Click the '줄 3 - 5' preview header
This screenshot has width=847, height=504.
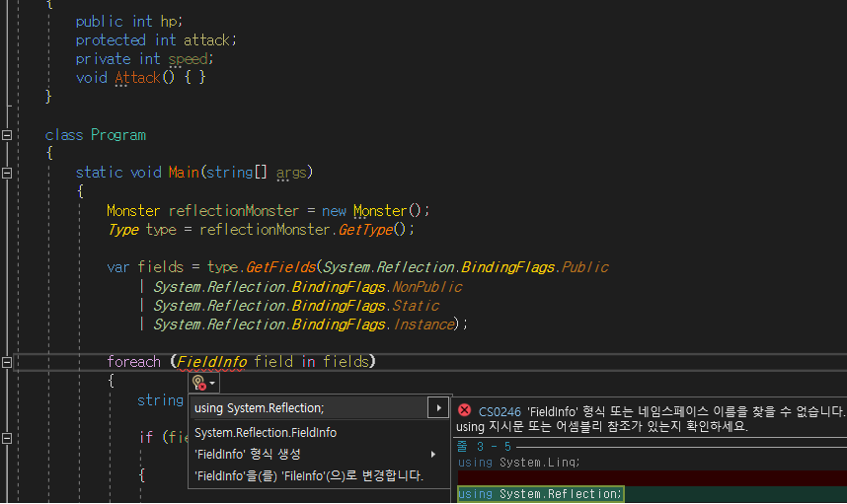[484, 446]
